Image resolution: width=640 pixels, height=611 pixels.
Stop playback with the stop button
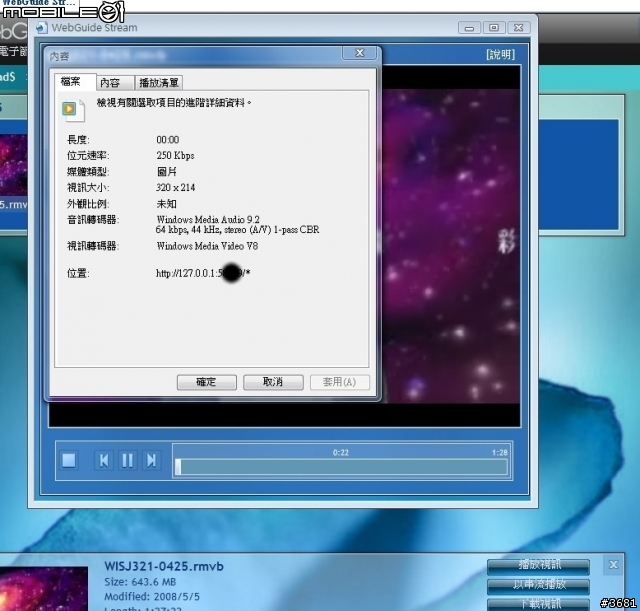coord(69,460)
